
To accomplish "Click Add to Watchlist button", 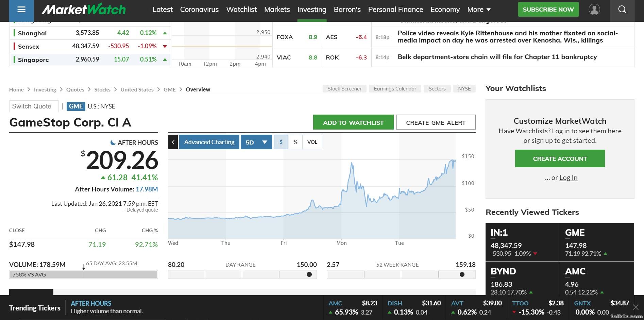I will (x=353, y=122).
